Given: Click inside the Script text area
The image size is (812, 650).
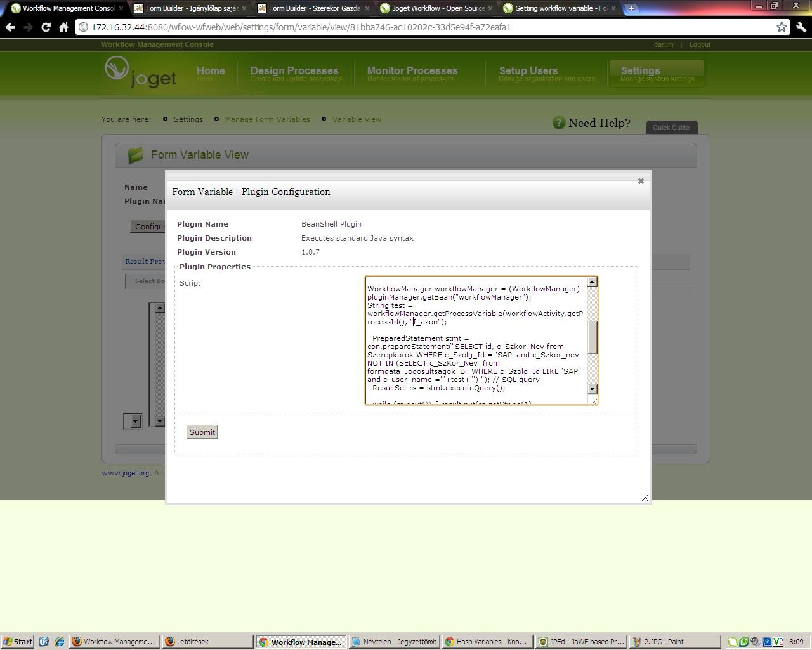Looking at the screenshot, I should (476, 340).
